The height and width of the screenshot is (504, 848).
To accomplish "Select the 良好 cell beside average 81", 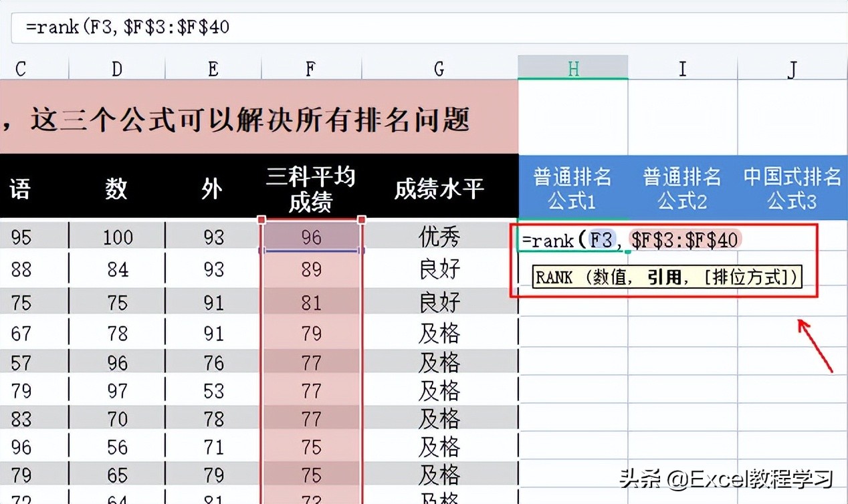I will (x=439, y=302).
